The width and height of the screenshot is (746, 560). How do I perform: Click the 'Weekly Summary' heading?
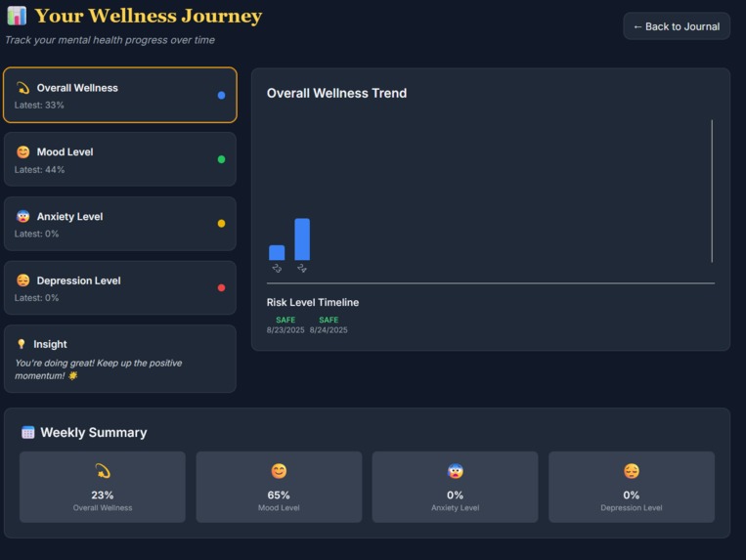(x=94, y=433)
